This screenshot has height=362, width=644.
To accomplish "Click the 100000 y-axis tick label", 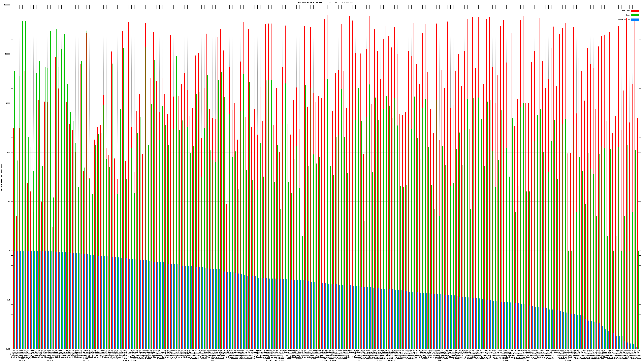I will pos(7,5).
